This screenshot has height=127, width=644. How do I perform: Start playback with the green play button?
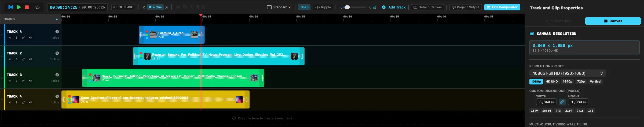point(19,7)
